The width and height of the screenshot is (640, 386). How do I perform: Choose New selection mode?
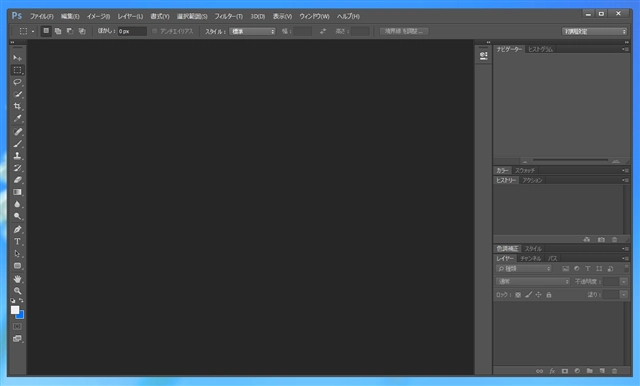[46, 31]
